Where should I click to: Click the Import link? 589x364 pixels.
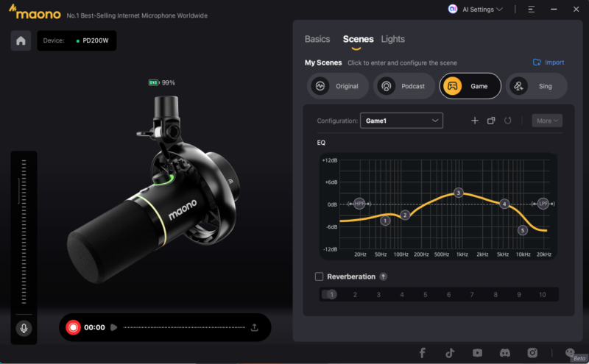pos(549,63)
